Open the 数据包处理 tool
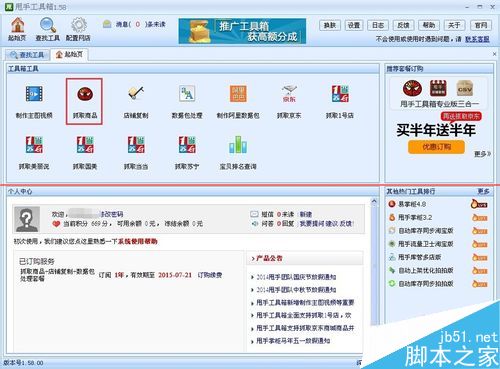Screen dimensions: 500x369 tap(187, 102)
